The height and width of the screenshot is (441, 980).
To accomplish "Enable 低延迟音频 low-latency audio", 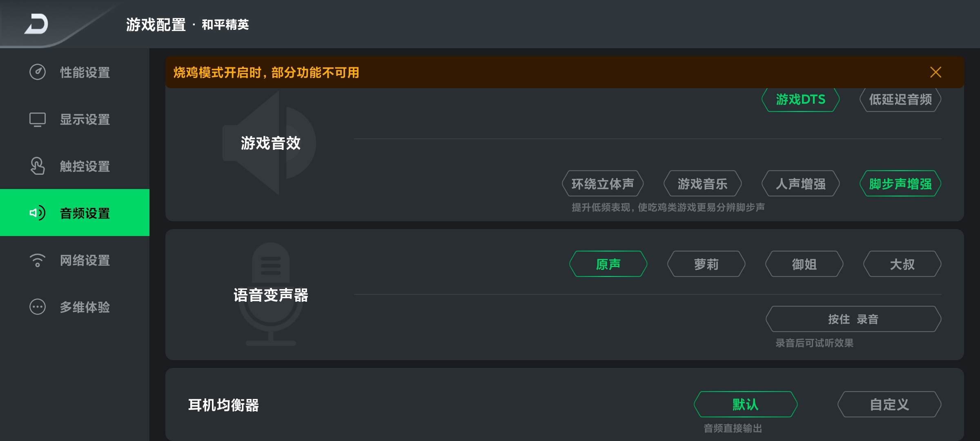I will pyautogui.click(x=900, y=100).
